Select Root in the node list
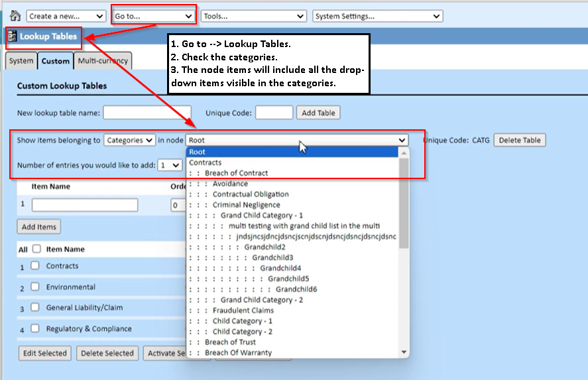588x380 pixels. coord(292,152)
